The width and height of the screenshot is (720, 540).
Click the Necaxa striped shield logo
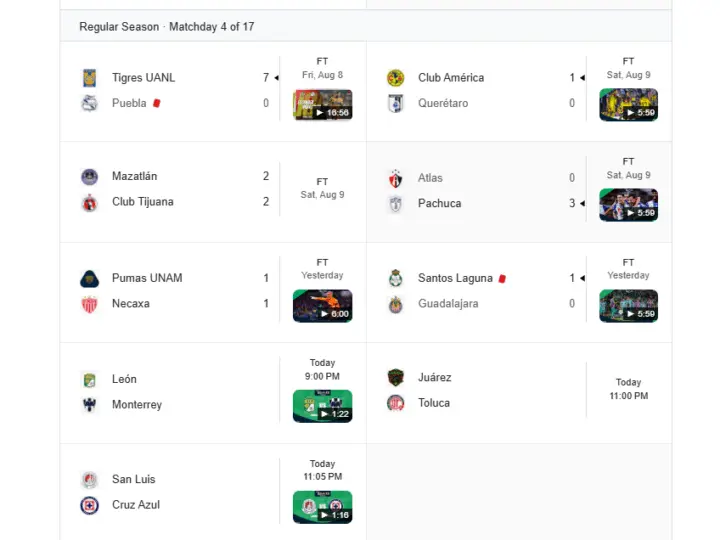point(90,304)
